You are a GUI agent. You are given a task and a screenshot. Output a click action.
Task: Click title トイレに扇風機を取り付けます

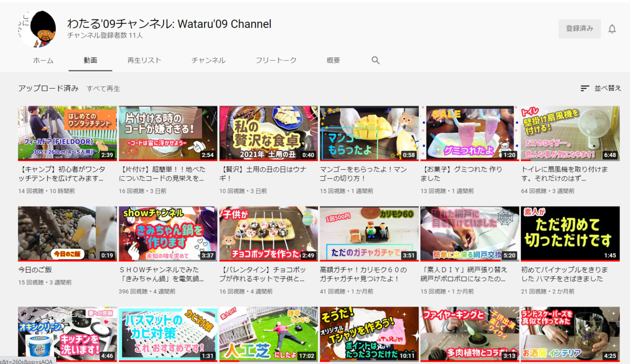[x=565, y=174]
